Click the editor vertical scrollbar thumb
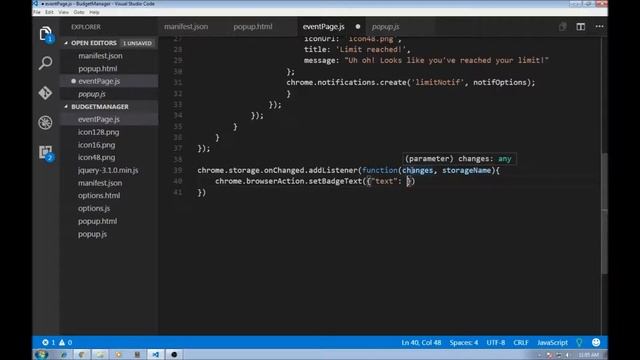The image size is (640, 360). point(604,213)
